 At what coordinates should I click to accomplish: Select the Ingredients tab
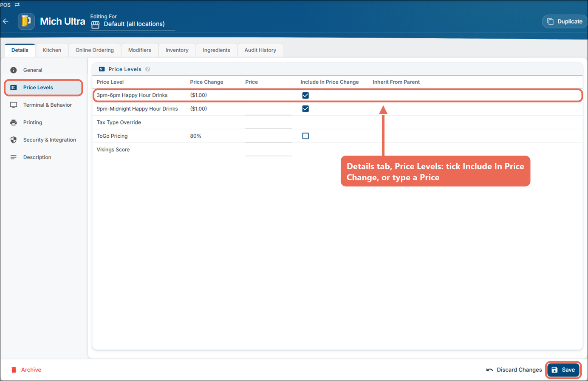217,50
